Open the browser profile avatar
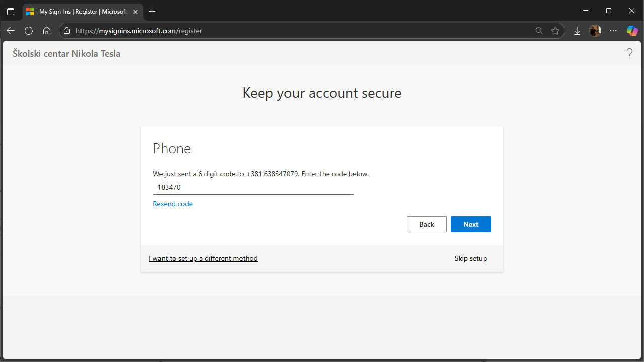The image size is (644, 362). tap(595, 31)
